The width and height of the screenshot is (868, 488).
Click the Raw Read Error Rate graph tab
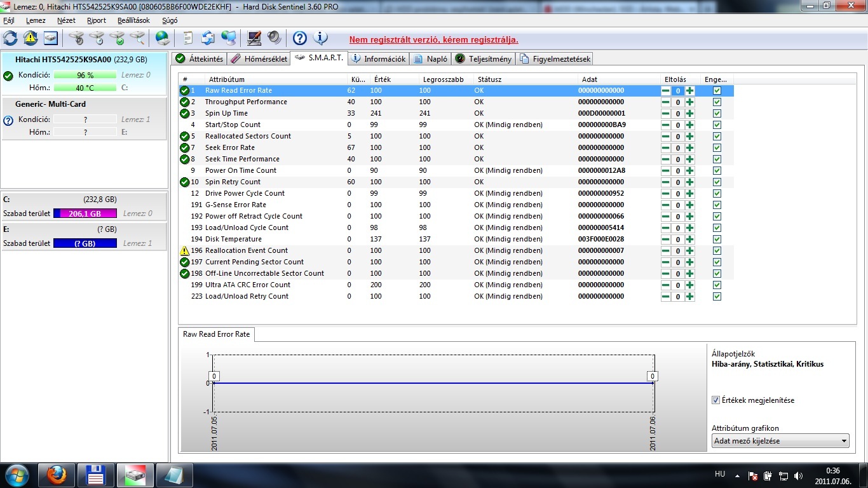pyautogui.click(x=217, y=334)
